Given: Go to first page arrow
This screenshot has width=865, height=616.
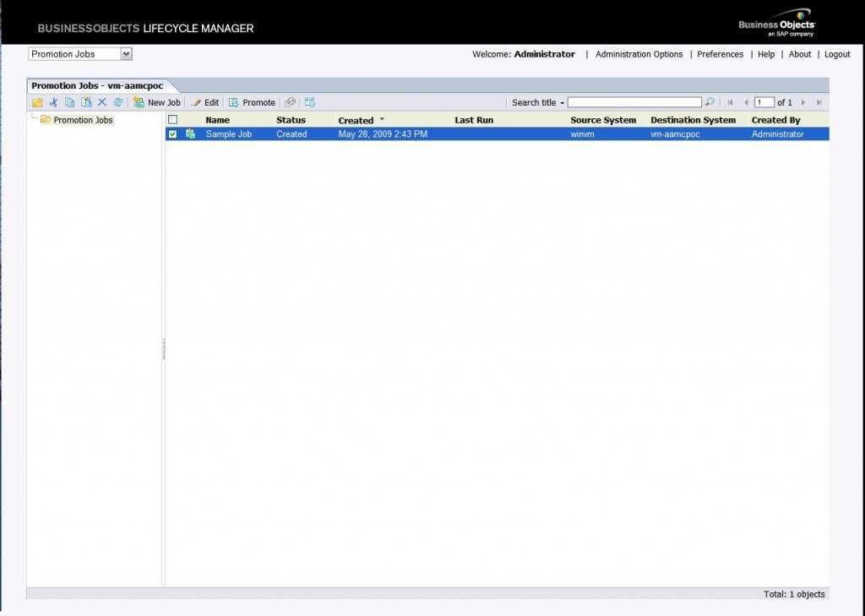Looking at the screenshot, I should 731,103.
